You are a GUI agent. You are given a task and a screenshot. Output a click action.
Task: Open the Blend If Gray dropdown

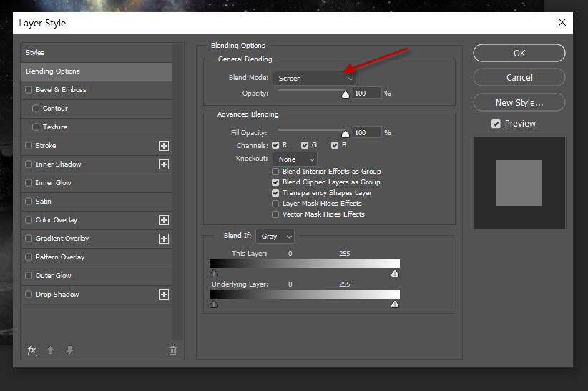click(x=275, y=236)
